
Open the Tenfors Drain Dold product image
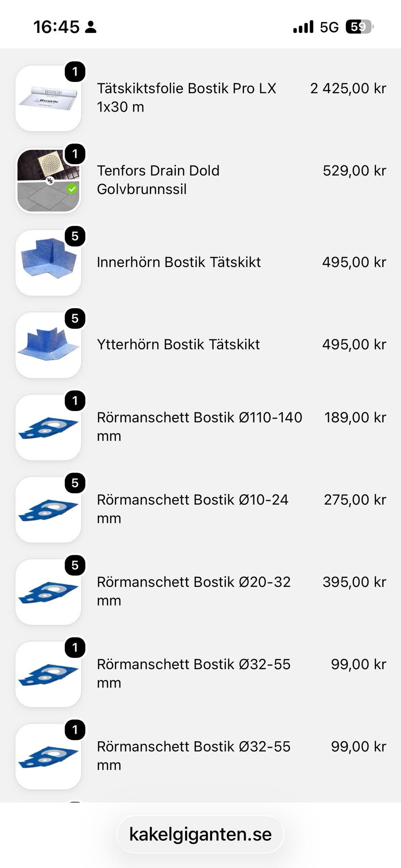click(48, 180)
